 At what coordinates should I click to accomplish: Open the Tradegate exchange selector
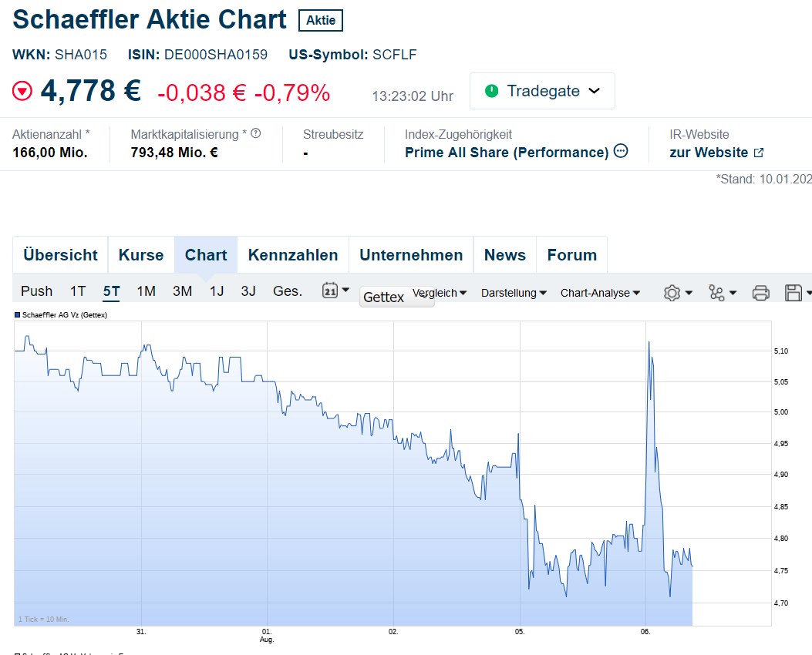(x=542, y=90)
